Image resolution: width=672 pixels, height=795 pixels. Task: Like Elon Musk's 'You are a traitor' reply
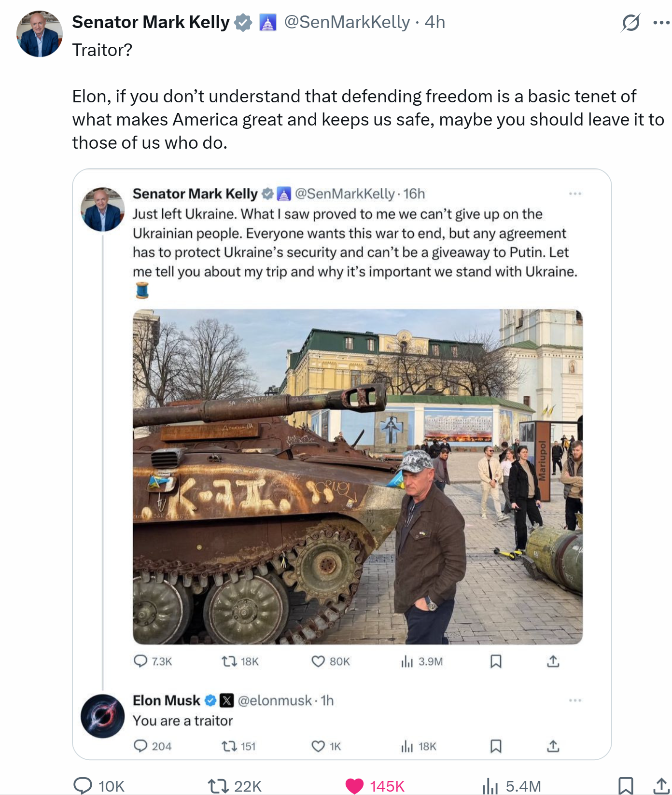coord(318,746)
